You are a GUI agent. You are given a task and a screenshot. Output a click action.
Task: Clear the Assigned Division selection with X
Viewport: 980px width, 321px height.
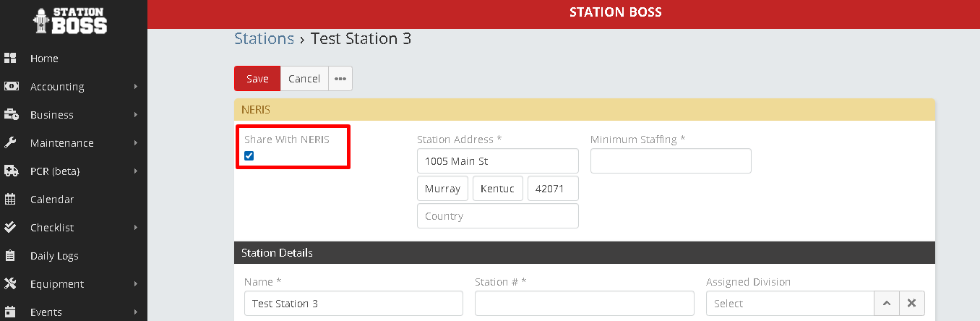click(x=912, y=304)
